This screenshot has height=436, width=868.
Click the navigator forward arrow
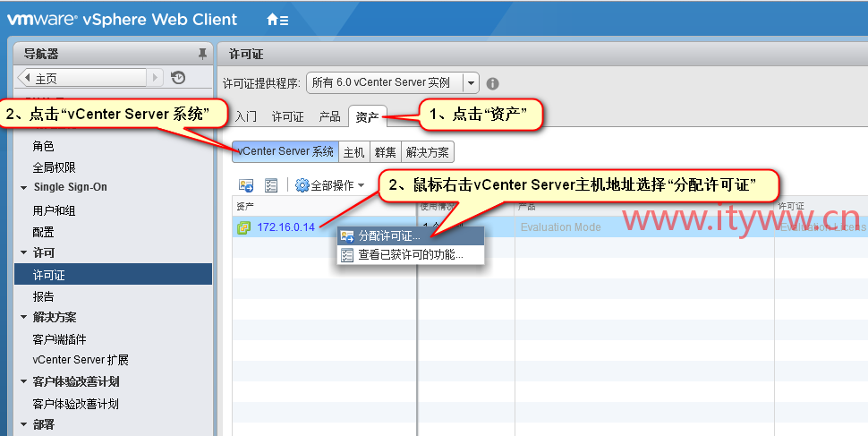156,78
